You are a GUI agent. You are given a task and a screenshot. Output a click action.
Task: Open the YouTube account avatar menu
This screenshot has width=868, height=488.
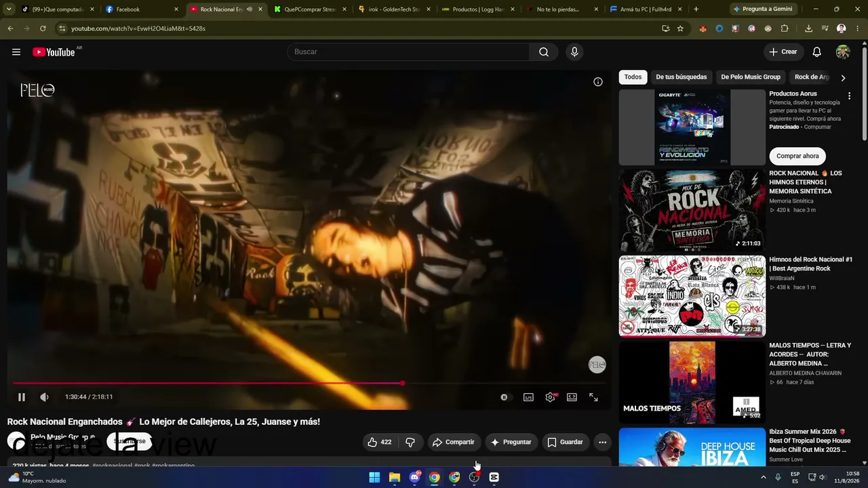tap(843, 52)
